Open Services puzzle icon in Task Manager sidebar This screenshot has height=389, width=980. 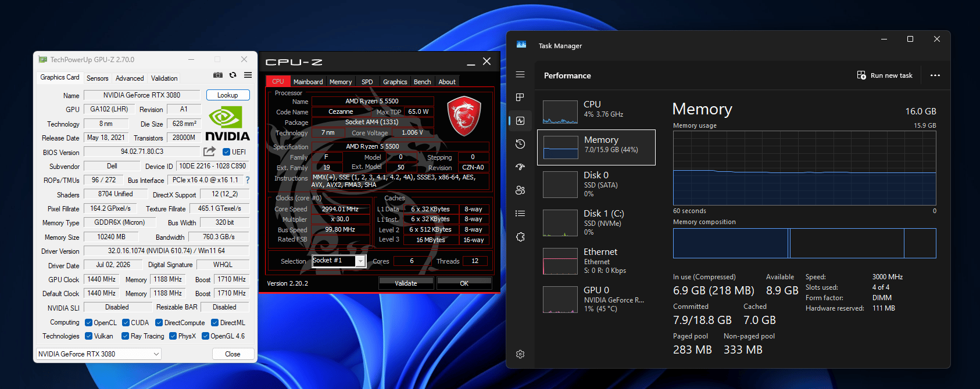pos(520,237)
